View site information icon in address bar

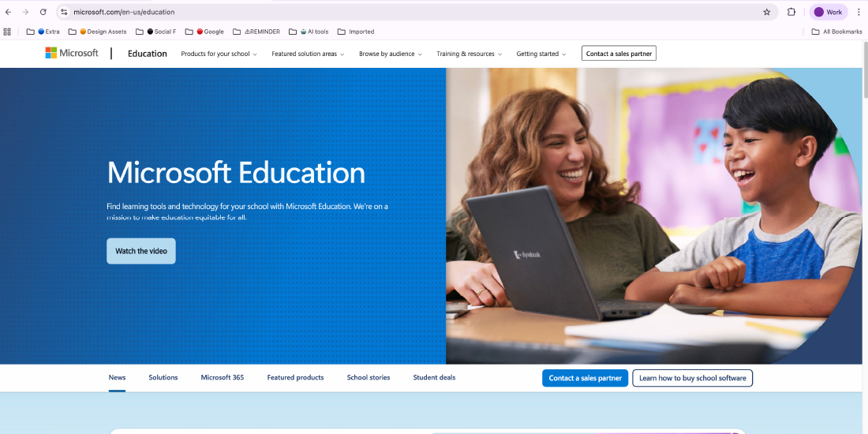65,12
